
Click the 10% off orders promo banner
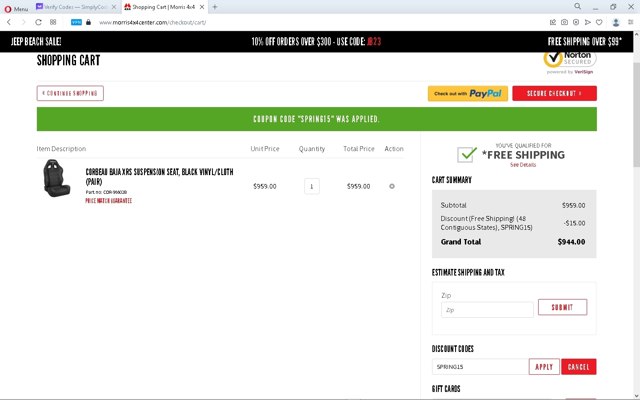316,41
